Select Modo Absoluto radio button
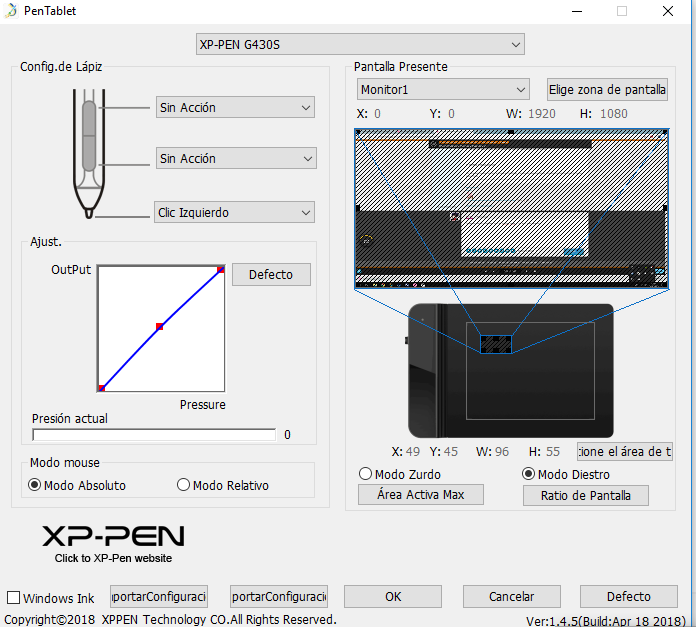 (35, 485)
